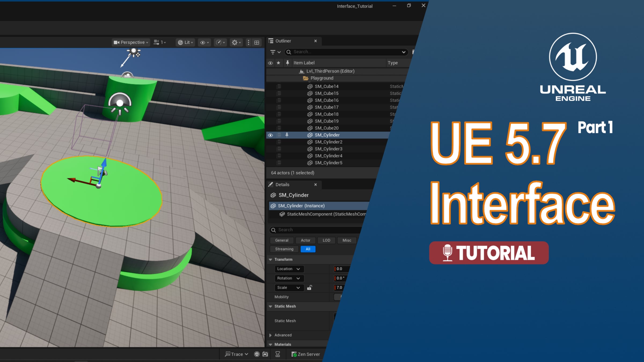Toggle visibility eye for SM_Cylinder
The height and width of the screenshot is (362, 644).
pyautogui.click(x=270, y=135)
